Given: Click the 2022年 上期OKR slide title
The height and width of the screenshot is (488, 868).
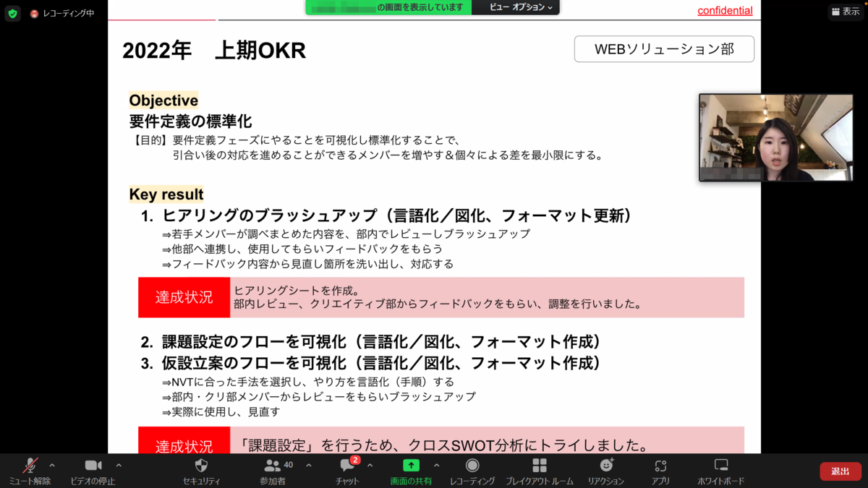Looking at the screenshot, I should tap(214, 51).
